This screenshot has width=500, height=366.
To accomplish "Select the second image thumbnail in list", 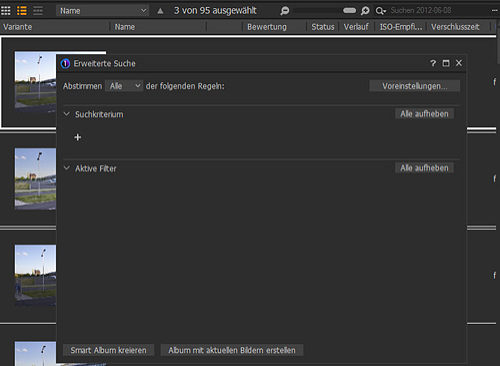I will coord(35,179).
